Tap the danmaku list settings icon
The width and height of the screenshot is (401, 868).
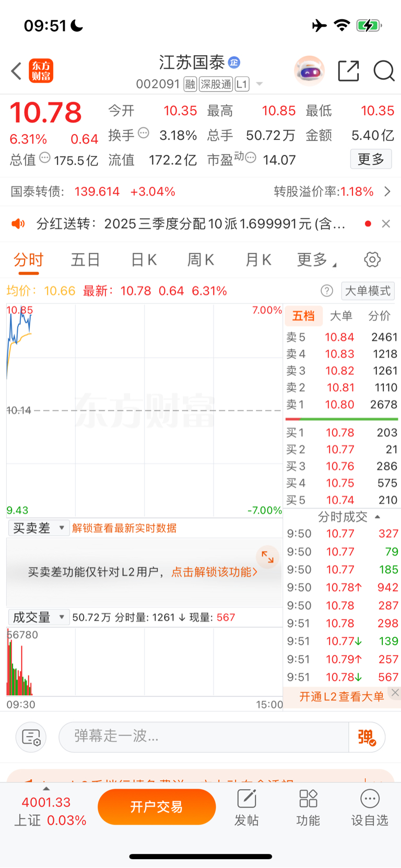point(31,737)
